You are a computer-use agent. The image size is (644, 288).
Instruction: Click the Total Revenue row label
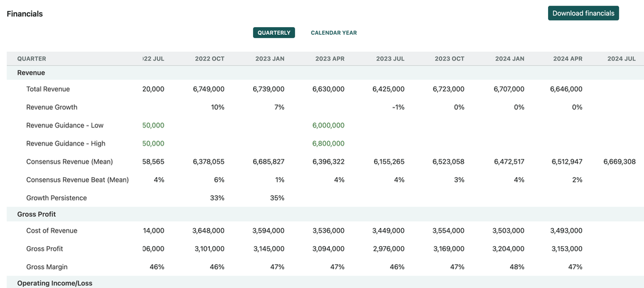(48, 89)
